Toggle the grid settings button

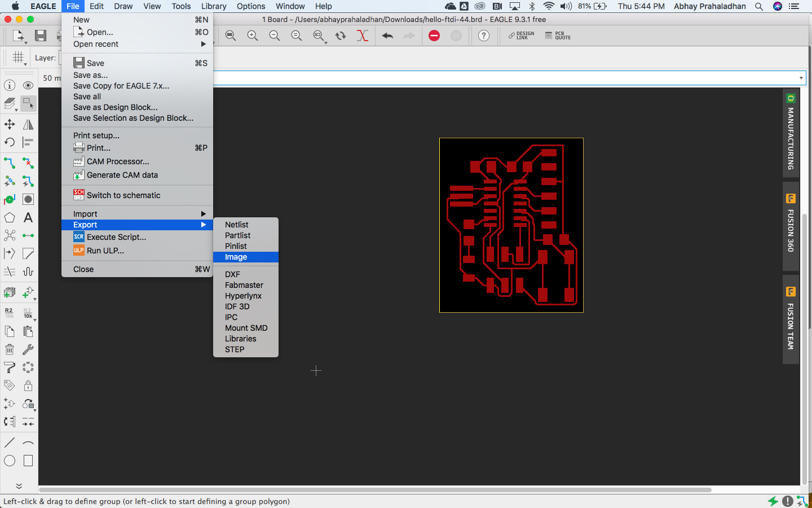(19, 58)
